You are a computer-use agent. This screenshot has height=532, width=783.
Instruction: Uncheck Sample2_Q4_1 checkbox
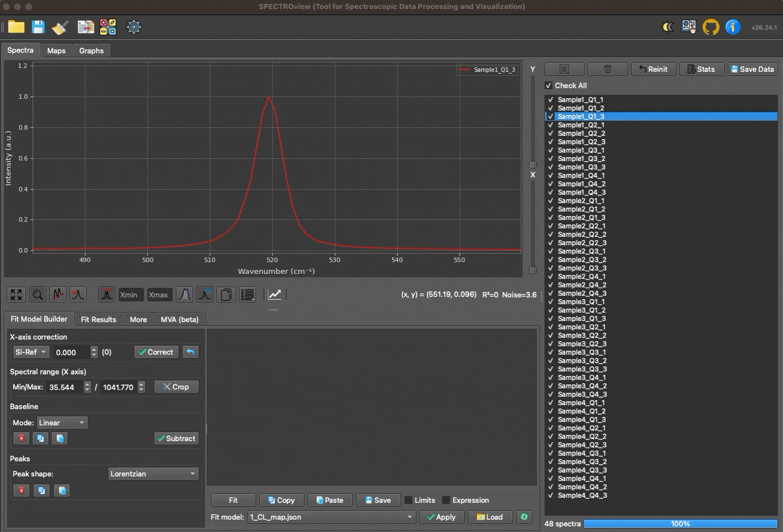550,277
